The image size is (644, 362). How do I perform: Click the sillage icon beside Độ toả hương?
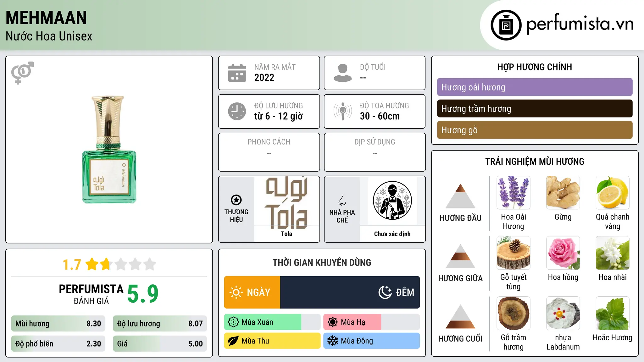pos(343,111)
